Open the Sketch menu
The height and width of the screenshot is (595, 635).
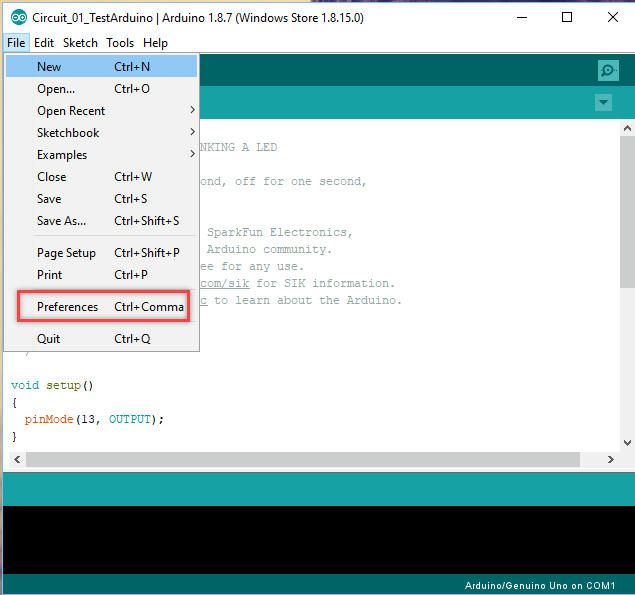coord(80,43)
